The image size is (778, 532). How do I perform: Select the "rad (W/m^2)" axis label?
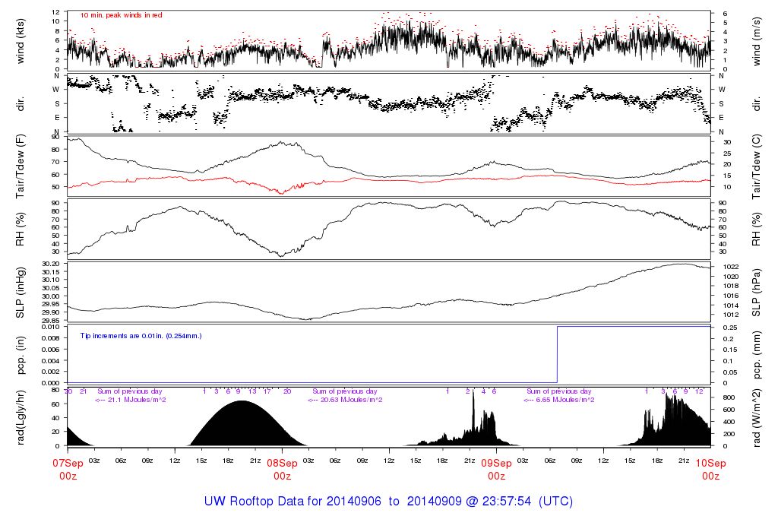(x=757, y=418)
